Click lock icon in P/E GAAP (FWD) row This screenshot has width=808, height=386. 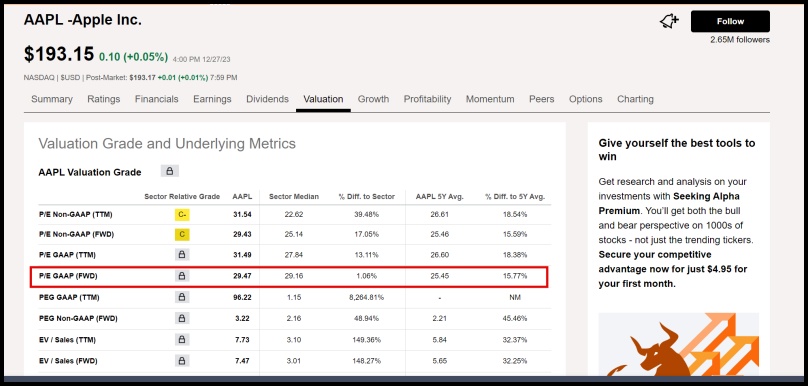click(x=181, y=276)
